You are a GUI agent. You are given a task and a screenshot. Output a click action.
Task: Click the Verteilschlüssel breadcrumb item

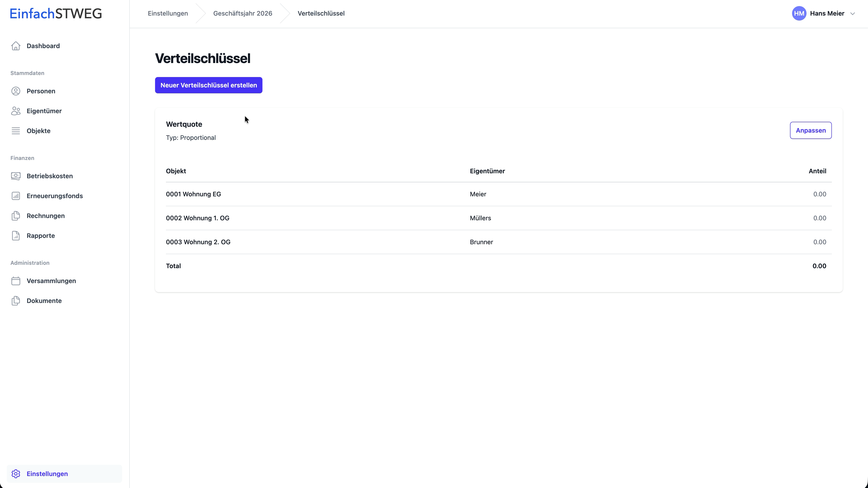[321, 14]
